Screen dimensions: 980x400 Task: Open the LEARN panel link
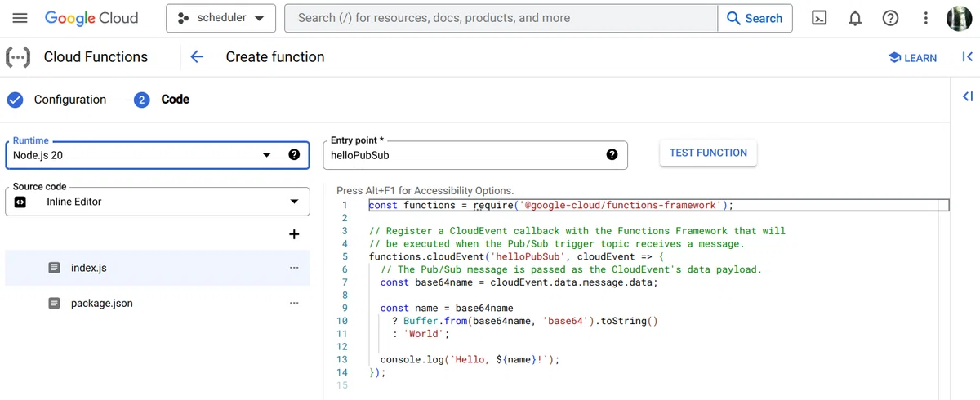point(912,57)
